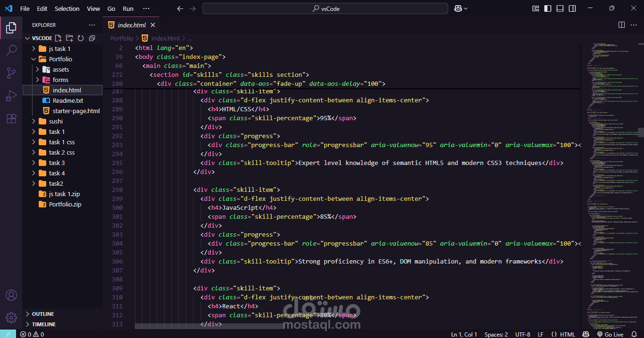Click the Refresh Explorer icon
644x338 pixels.
coord(81,38)
